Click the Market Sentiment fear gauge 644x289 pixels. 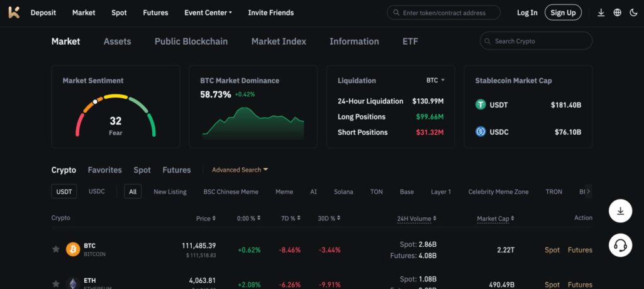[x=116, y=115]
